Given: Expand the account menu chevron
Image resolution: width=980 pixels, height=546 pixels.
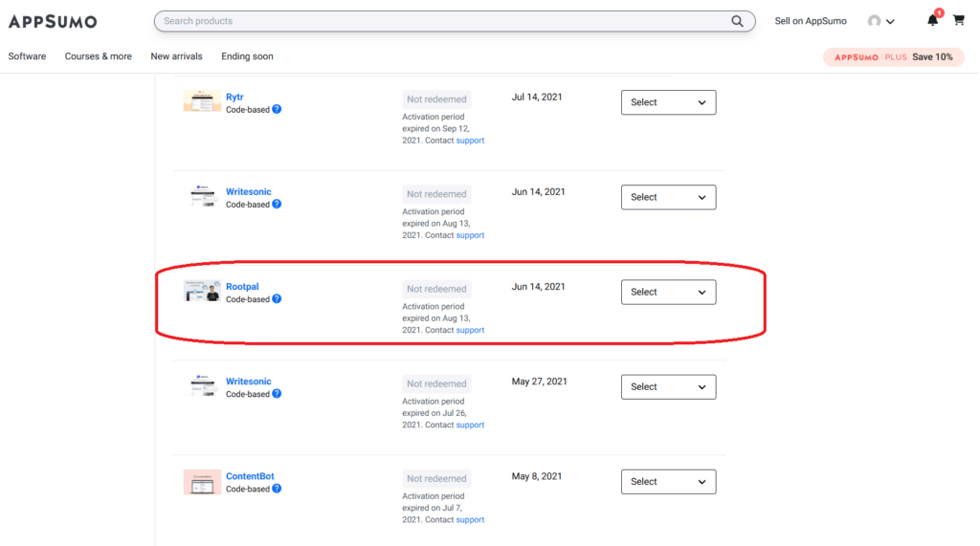Looking at the screenshot, I should pos(891,22).
